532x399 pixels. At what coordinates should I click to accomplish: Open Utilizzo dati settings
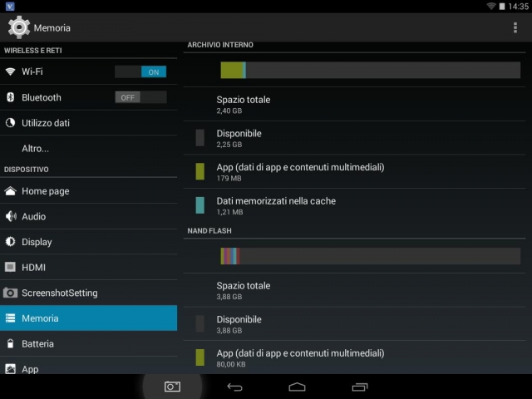[89, 123]
